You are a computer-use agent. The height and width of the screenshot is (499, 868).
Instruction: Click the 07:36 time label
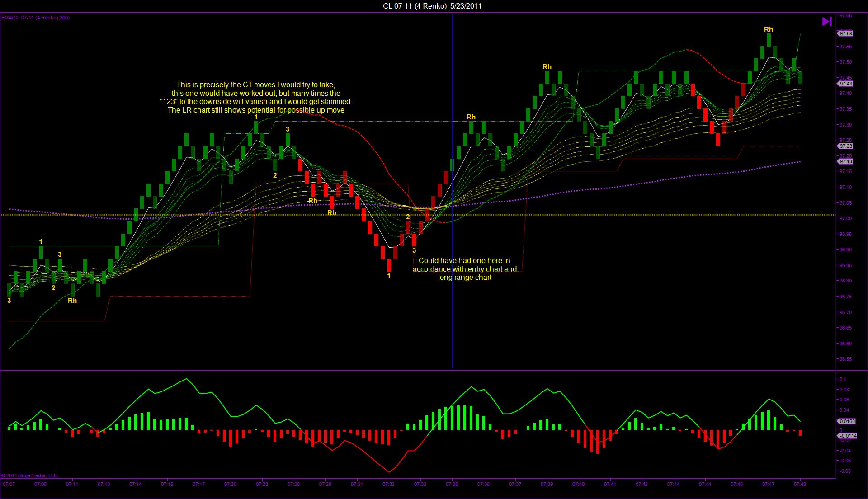coord(483,484)
